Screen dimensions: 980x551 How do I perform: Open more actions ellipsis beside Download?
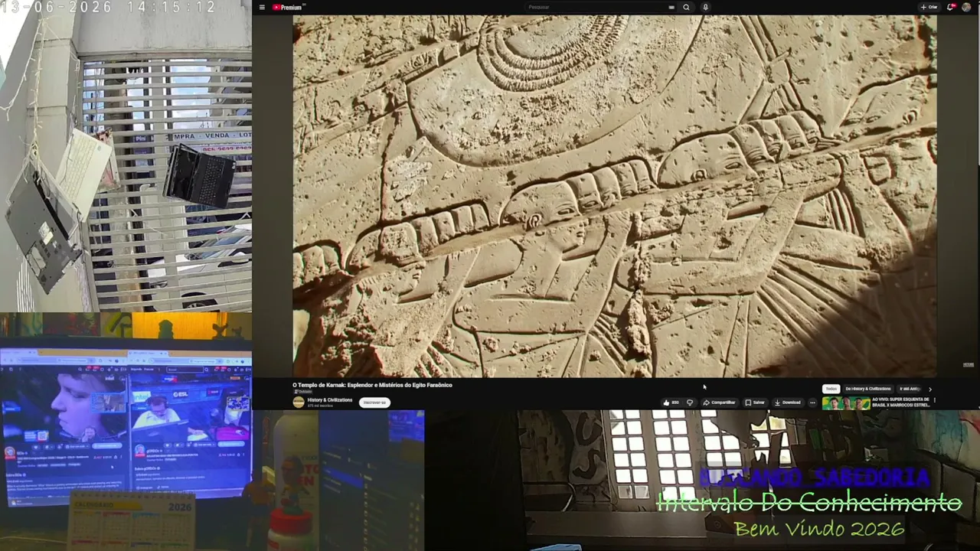coord(813,403)
